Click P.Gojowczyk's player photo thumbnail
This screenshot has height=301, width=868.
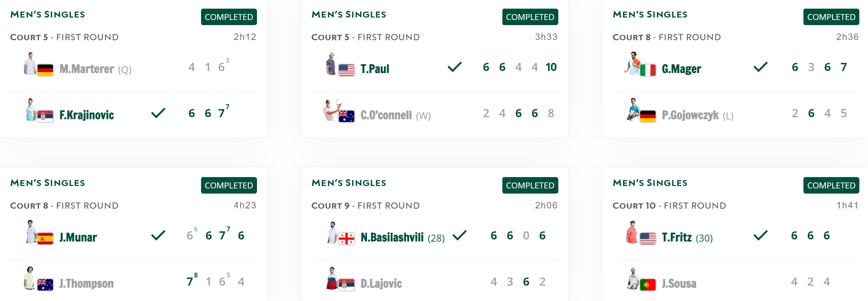click(x=633, y=109)
